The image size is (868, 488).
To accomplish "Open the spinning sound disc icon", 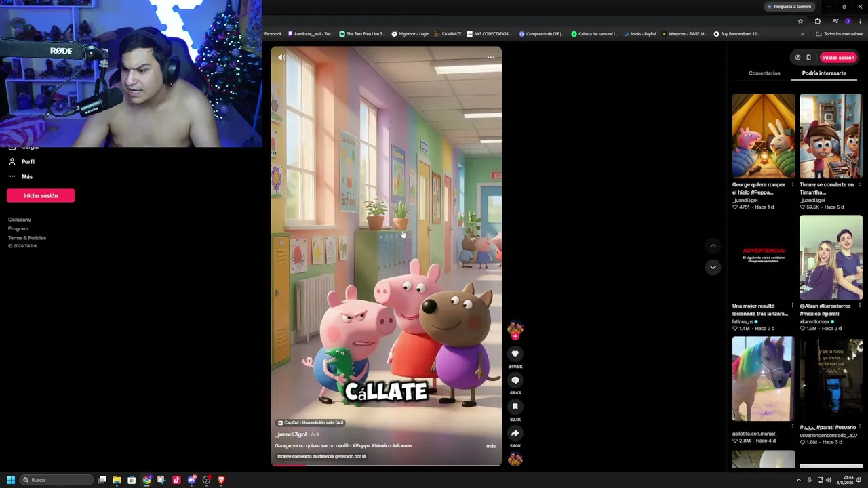I will click(x=515, y=460).
